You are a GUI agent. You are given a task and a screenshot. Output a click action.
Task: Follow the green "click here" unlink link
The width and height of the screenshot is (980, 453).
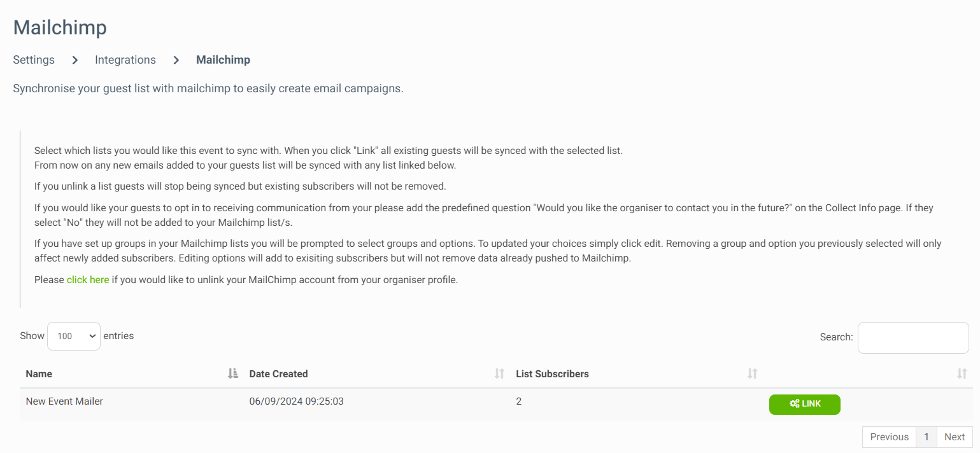[x=88, y=279]
